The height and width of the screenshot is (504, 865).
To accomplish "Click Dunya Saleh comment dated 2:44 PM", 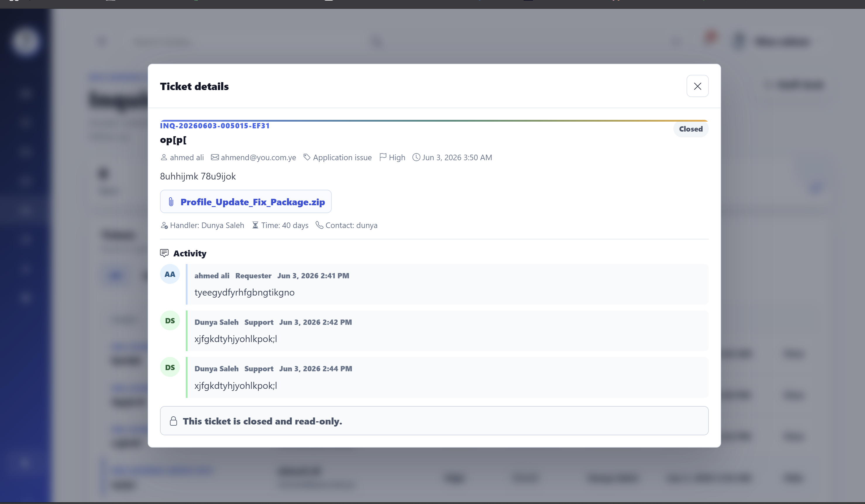I will coord(447,377).
